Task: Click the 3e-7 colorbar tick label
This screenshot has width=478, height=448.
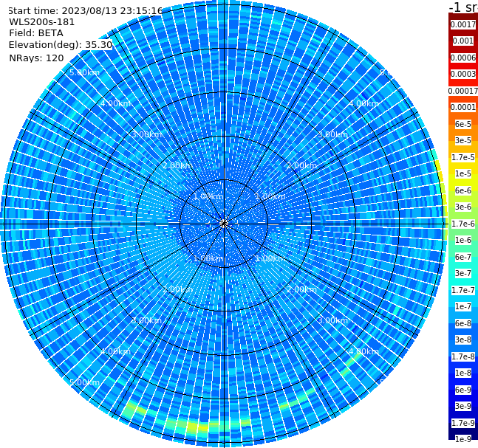Action: pyautogui.click(x=463, y=273)
